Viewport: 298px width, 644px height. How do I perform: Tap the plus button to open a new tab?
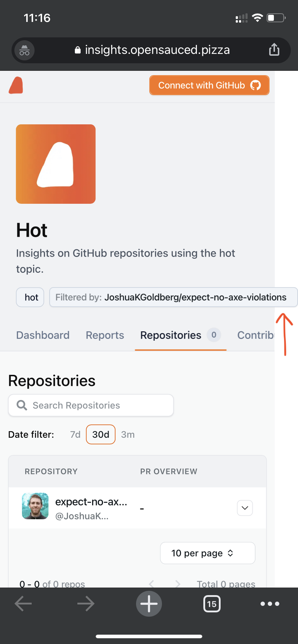(149, 604)
